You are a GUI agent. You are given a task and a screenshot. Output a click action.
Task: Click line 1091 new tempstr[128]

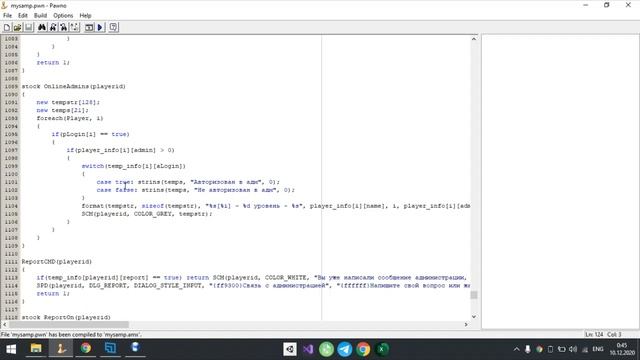[x=68, y=102]
